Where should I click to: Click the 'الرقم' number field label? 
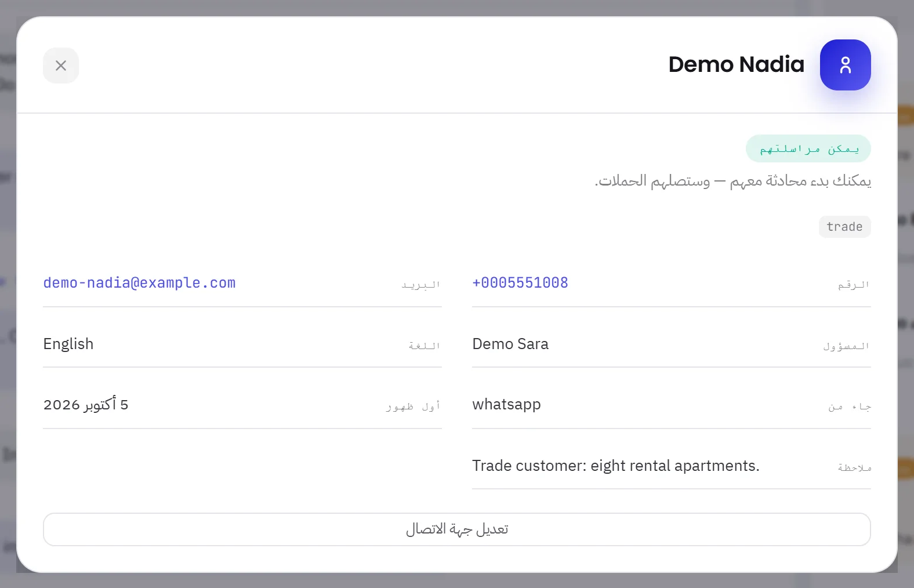coord(854,285)
